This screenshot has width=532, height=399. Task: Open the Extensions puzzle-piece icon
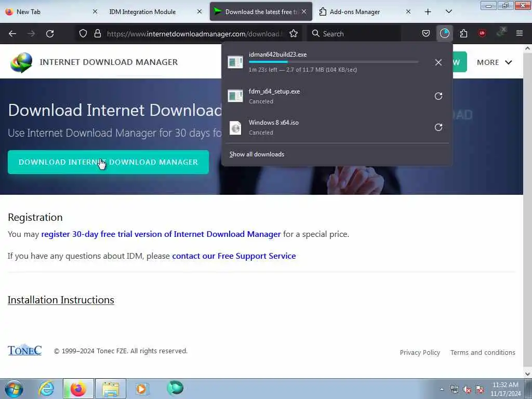[x=463, y=33]
